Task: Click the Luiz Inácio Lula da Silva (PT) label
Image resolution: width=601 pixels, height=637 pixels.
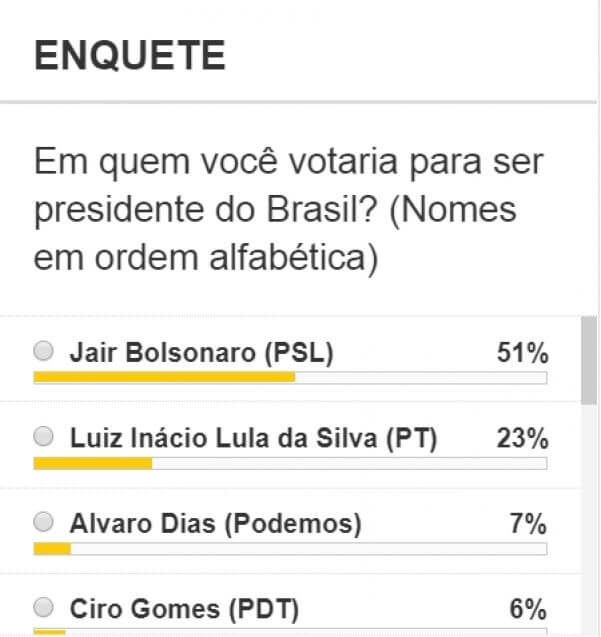Action: [x=254, y=439]
